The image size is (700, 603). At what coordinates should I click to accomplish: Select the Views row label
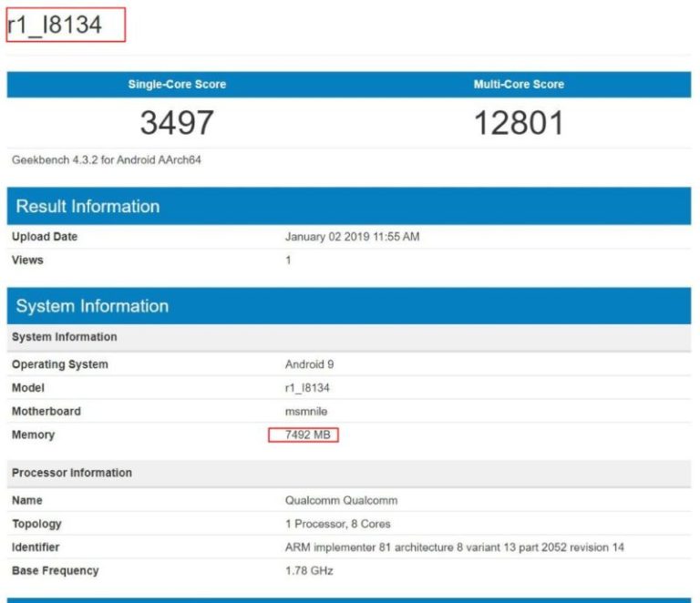(27, 261)
